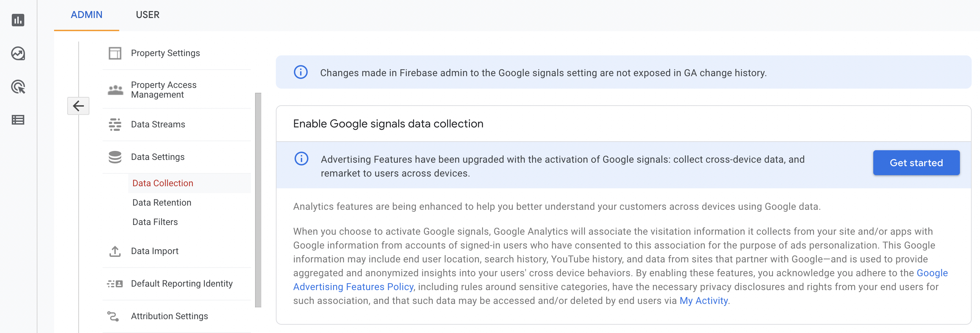
Task: Click the Property Access Management people icon
Action: click(115, 90)
